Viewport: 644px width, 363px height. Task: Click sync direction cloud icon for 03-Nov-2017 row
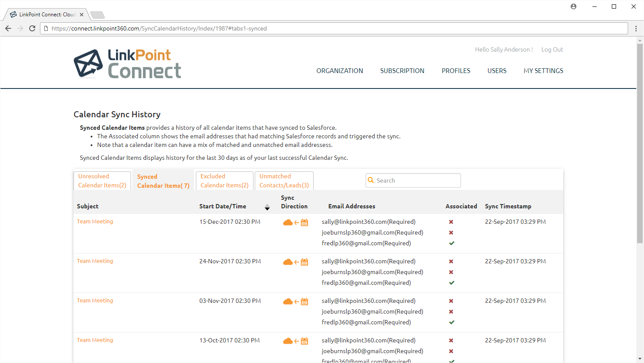click(288, 302)
